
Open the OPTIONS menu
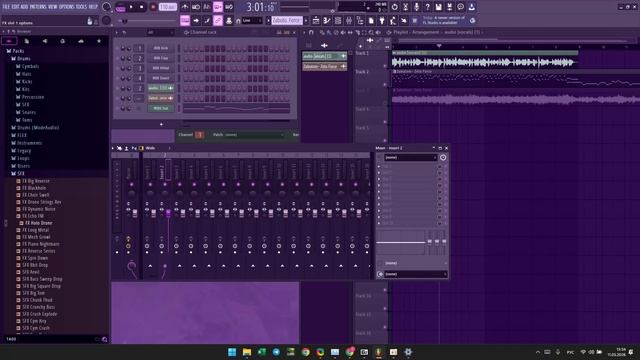(x=67, y=7)
